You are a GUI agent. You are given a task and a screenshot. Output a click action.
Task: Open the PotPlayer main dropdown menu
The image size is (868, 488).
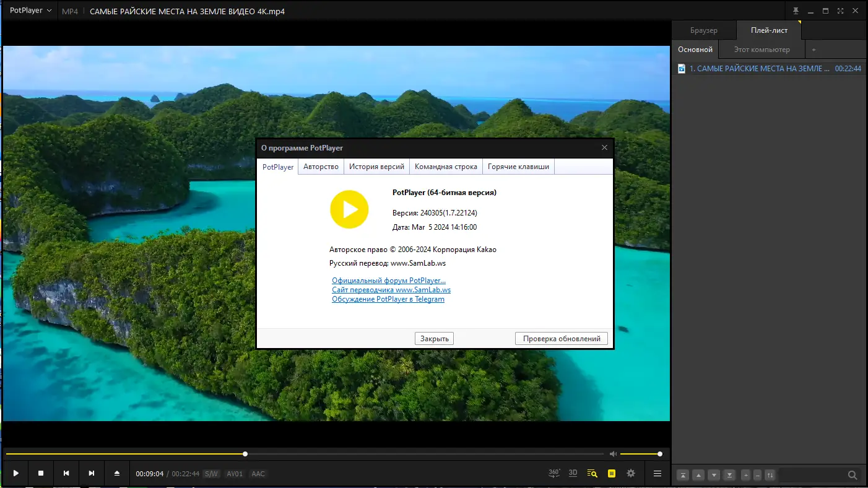30,11
